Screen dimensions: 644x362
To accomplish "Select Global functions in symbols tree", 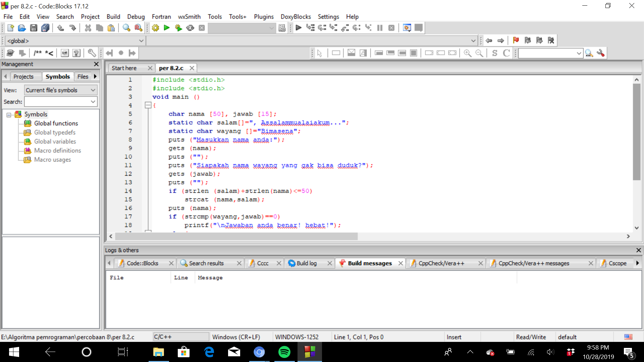I will (56, 123).
